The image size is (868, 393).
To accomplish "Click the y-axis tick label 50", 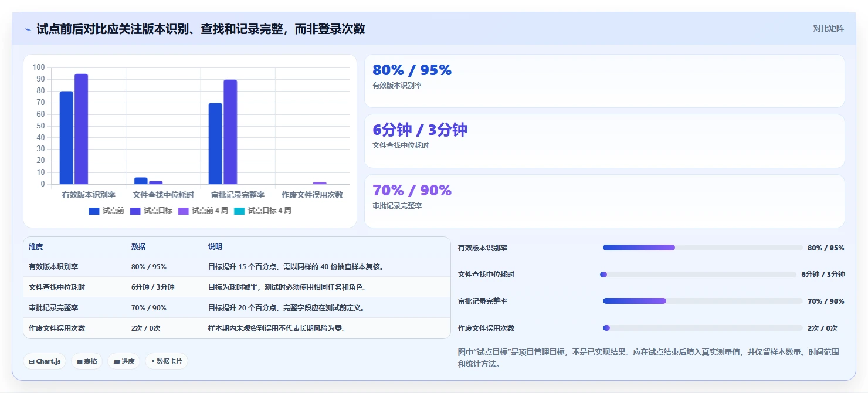I will 40,126.
